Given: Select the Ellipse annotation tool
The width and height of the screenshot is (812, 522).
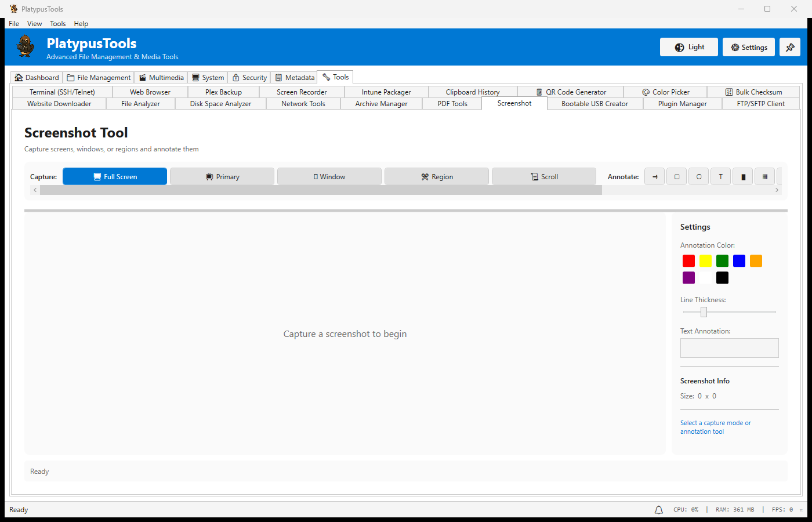Looking at the screenshot, I should click(698, 176).
